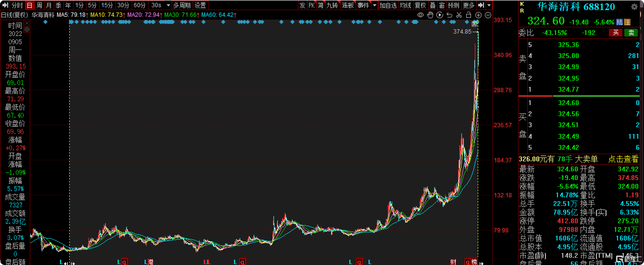The width and height of the screenshot is (644, 265).
Task: Switch to 月 monthly chart tab
Action: 49,5
